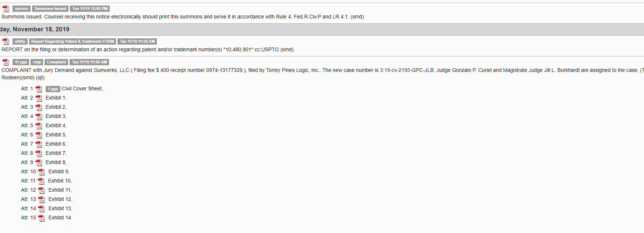The image size is (644, 233).
Task: Open the PDF icon next to Exhibit 9
Action: [x=42, y=172]
